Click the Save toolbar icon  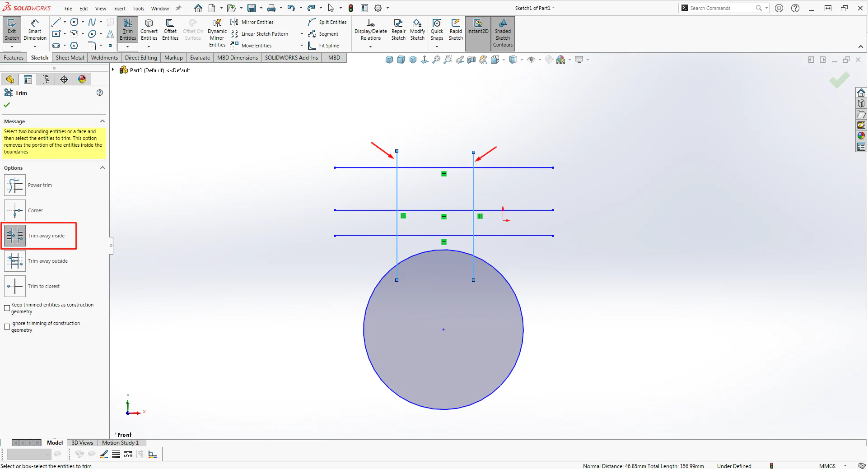(252, 8)
